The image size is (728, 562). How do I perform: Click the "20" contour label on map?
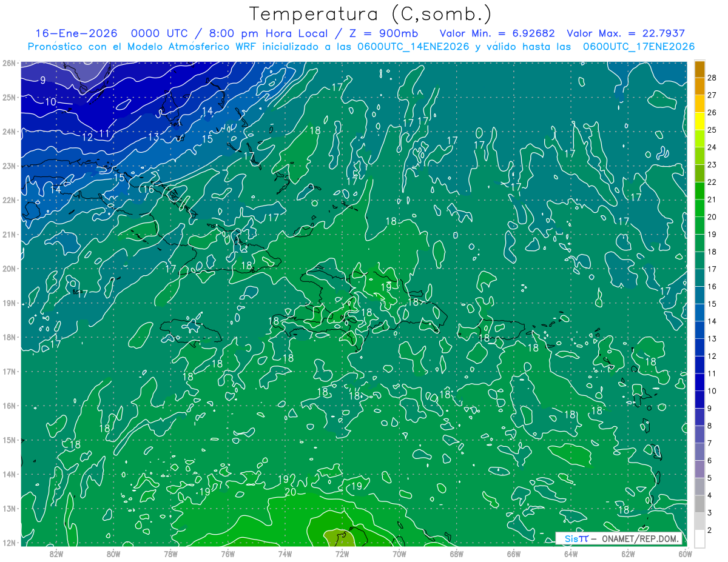point(290,492)
